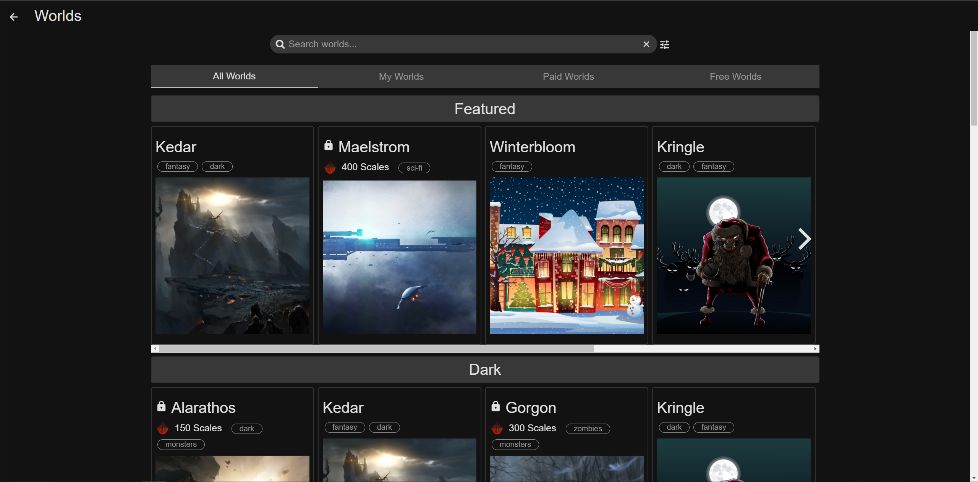The image size is (978, 482).
Task: Select the fantasy tag on Featured Kringle
Action: [x=714, y=166]
